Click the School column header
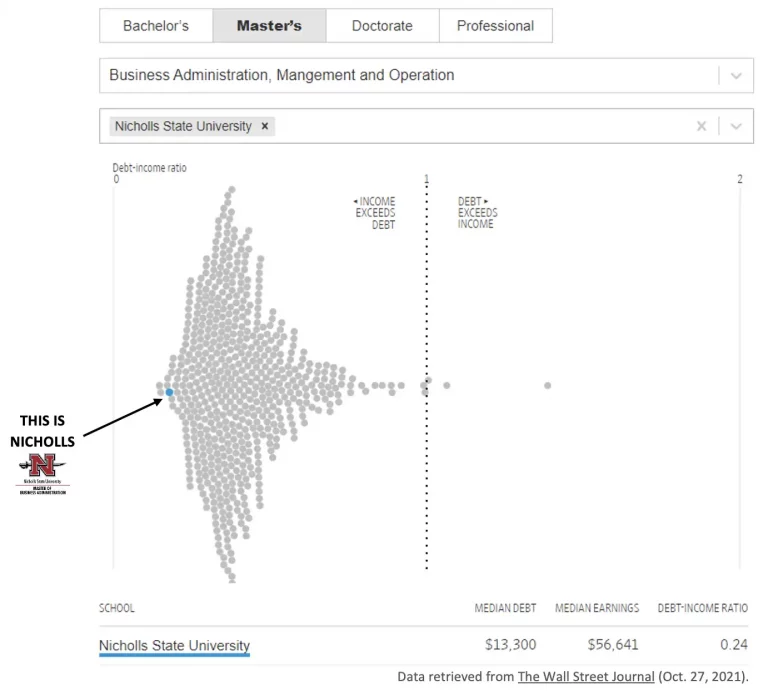 (x=116, y=608)
